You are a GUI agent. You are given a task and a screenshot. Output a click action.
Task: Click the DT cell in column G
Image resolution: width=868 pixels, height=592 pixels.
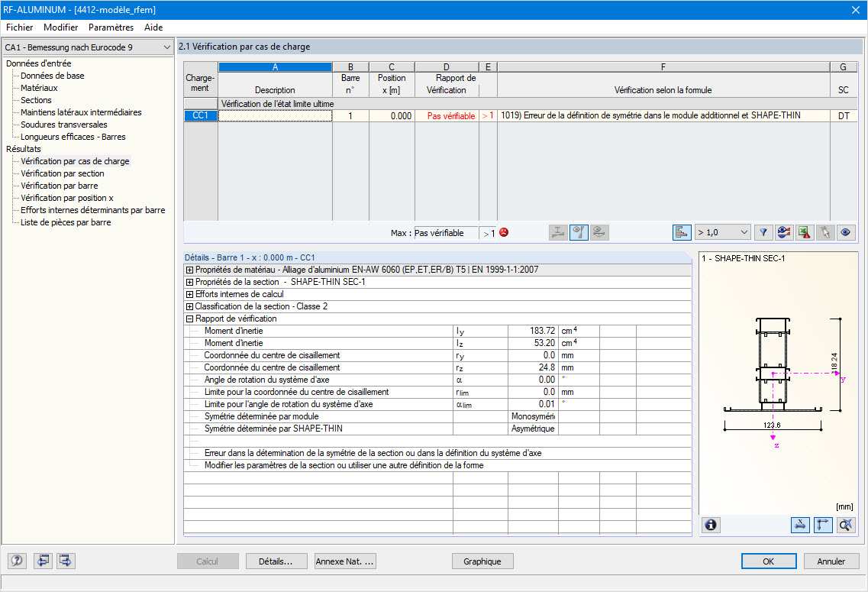click(x=843, y=116)
